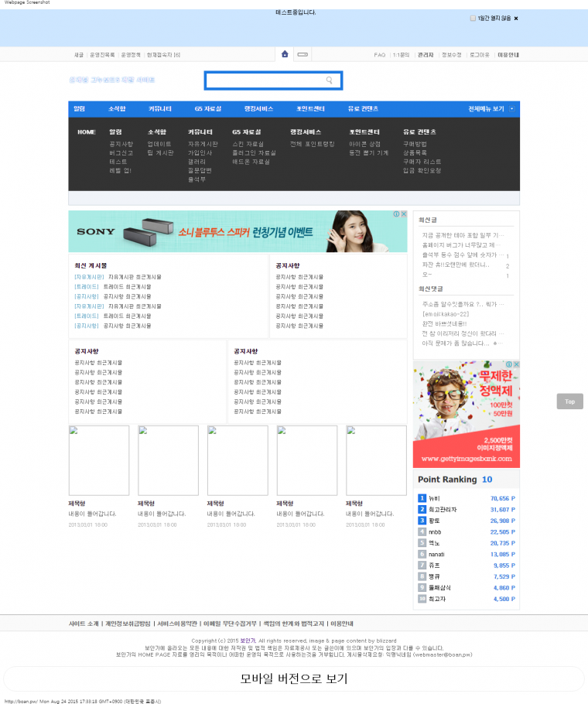This screenshot has height=704, width=588.
Task: Click the info icon on the Sony ad
Action: tap(396, 214)
